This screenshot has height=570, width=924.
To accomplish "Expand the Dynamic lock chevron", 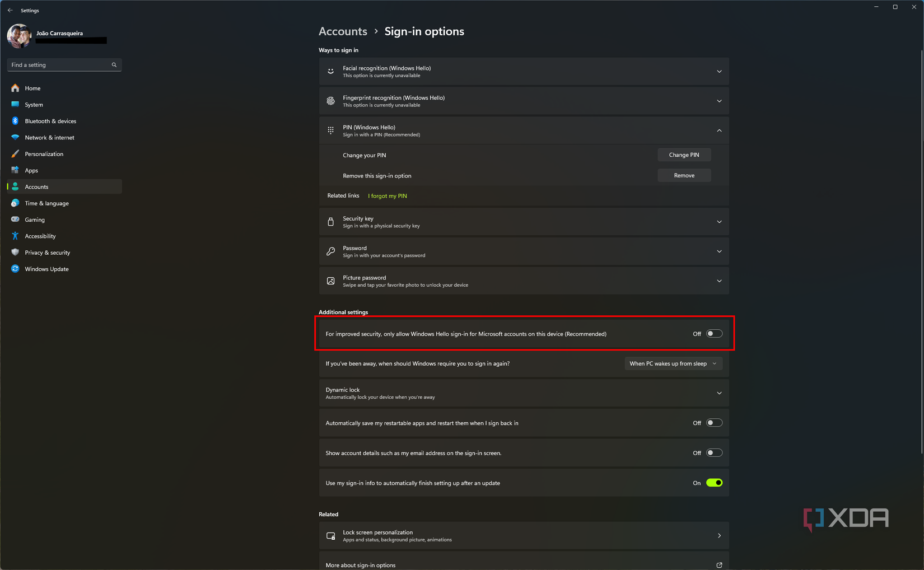I will pos(720,393).
